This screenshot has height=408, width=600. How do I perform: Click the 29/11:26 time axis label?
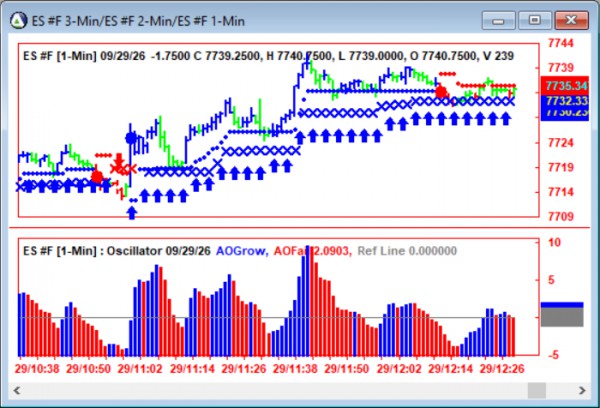(244, 369)
